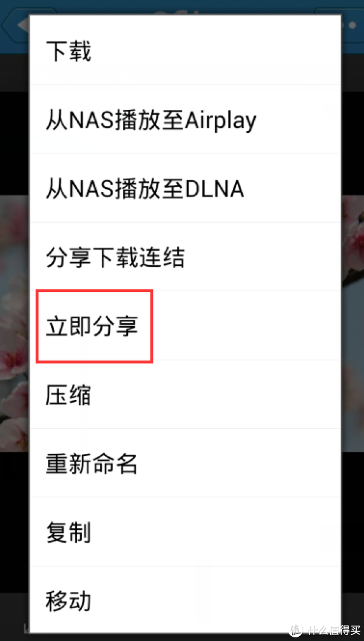
Task: Click the blossom photo right of the menu
Action: coord(352,324)
